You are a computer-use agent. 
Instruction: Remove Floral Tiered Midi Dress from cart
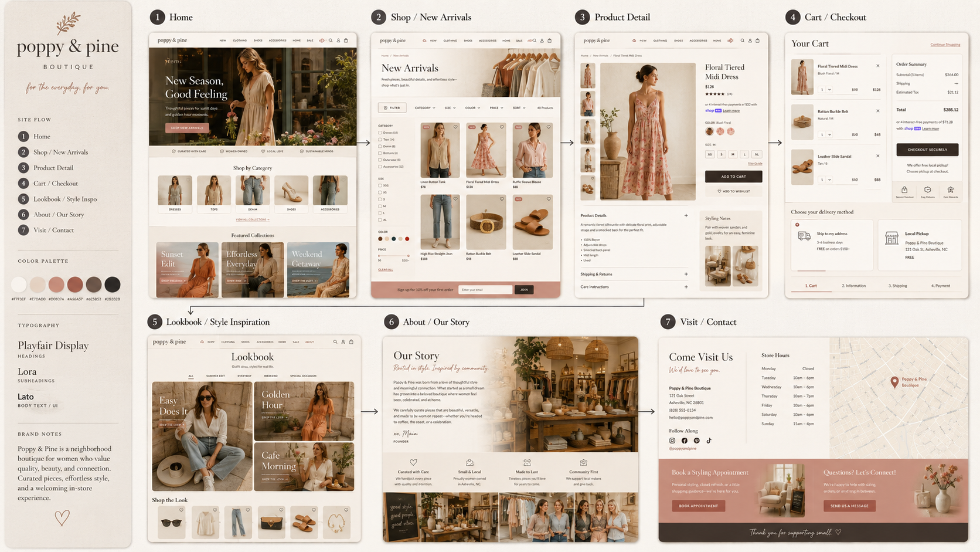(x=877, y=66)
